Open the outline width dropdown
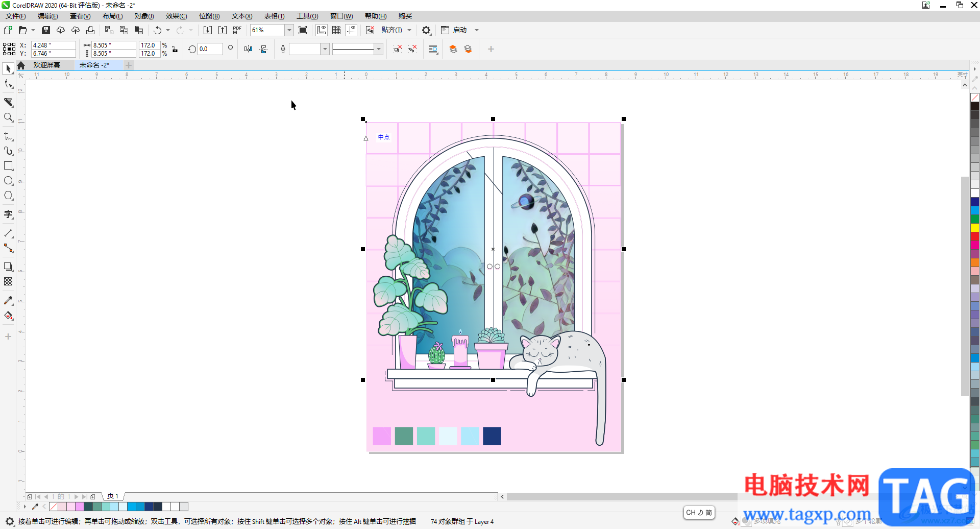 tap(325, 49)
